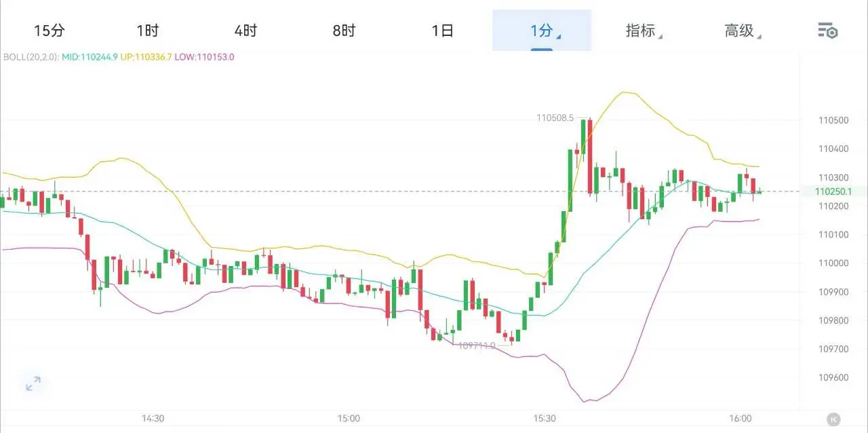868x433 pixels.
Task: Open the chart settings icon
Action: coord(827,31)
